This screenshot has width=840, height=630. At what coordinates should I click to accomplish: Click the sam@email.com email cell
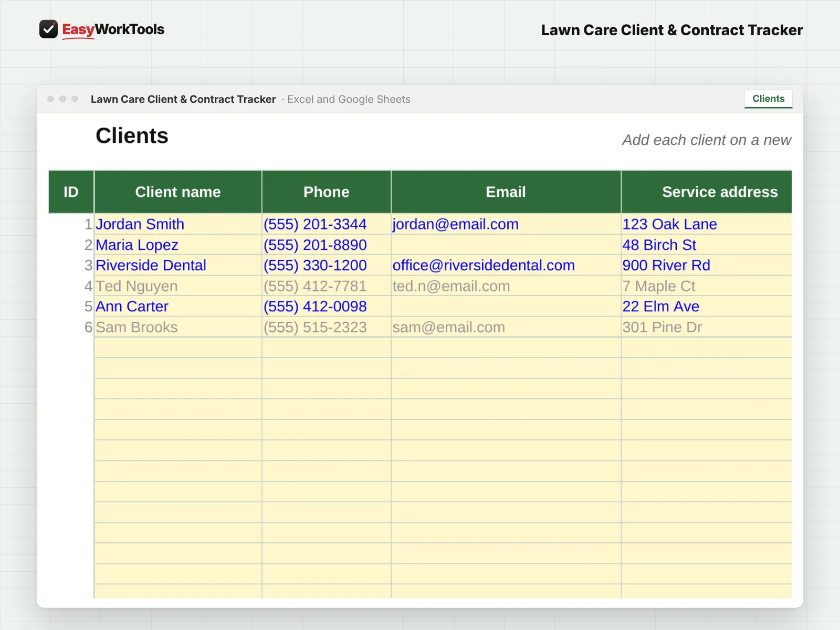(x=506, y=327)
